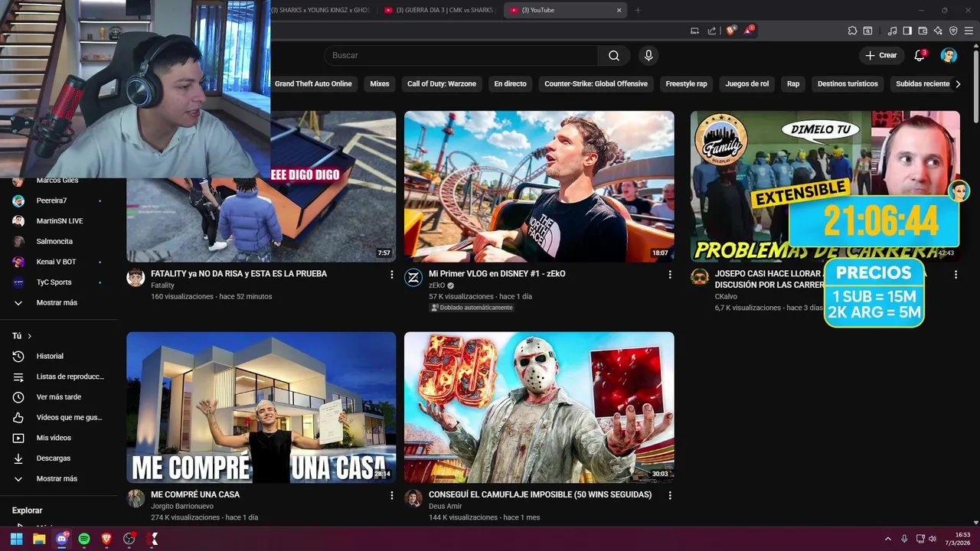Open OBS Studio from the taskbar
This screenshot has width=980, height=551.
click(x=129, y=539)
